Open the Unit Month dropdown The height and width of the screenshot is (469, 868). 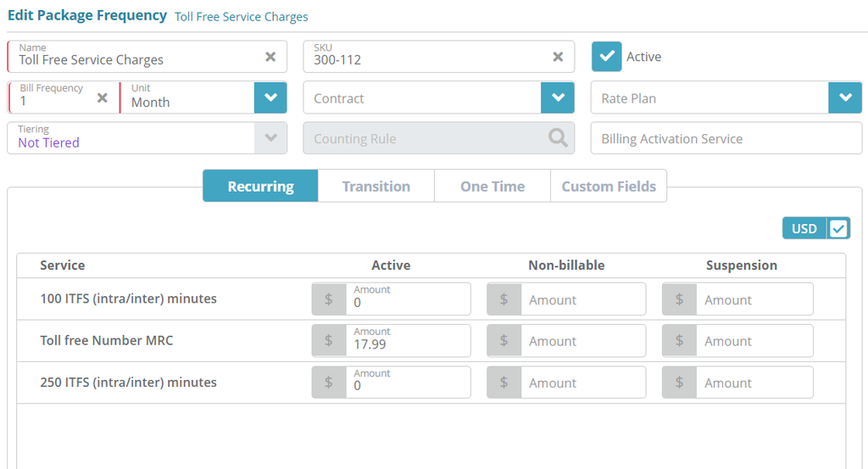270,98
